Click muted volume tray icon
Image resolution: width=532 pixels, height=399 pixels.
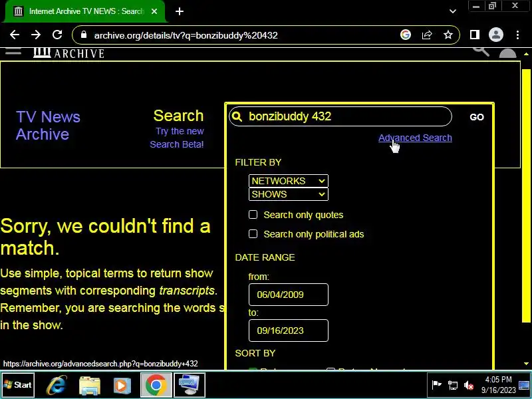(x=469, y=385)
